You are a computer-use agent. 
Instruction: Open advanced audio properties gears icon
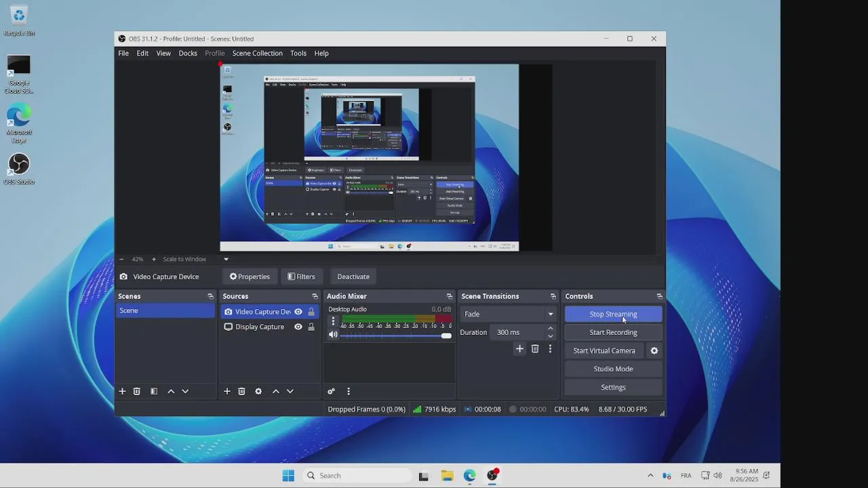point(331,391)
